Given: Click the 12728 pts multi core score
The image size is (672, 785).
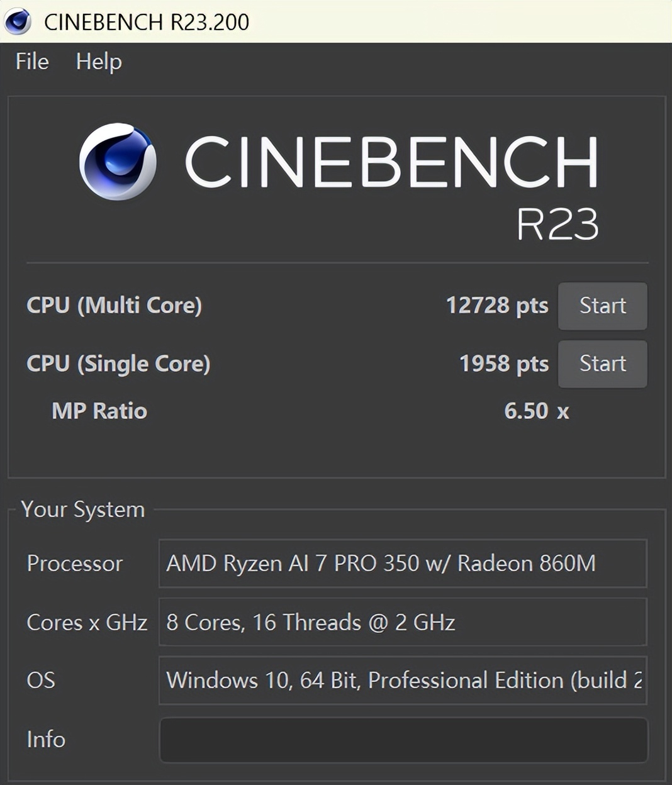Looking at the screenshot, I should click(x=496, y=306).
